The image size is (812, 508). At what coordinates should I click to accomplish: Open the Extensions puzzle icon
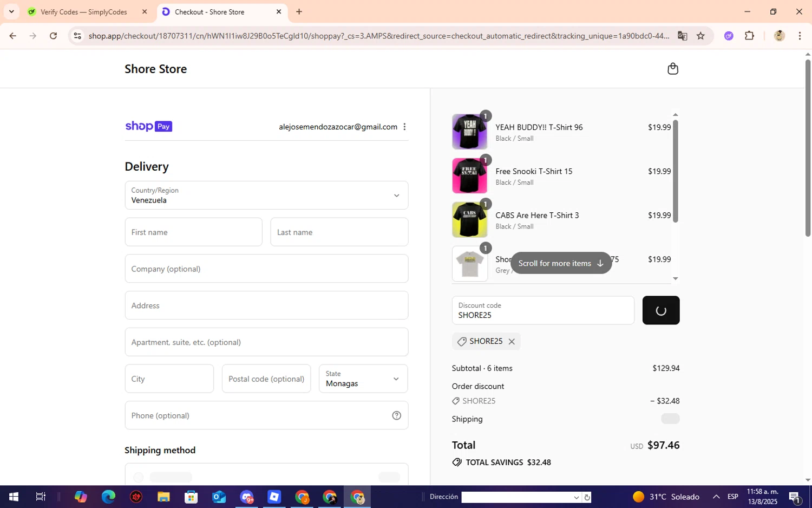(749, 36)
